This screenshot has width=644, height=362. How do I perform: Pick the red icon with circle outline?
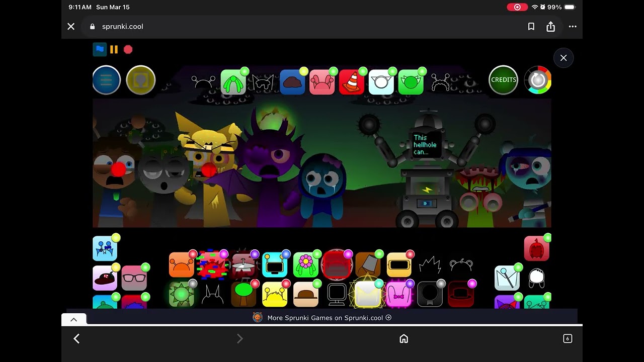pyautogui.click(x=337, y=265)
